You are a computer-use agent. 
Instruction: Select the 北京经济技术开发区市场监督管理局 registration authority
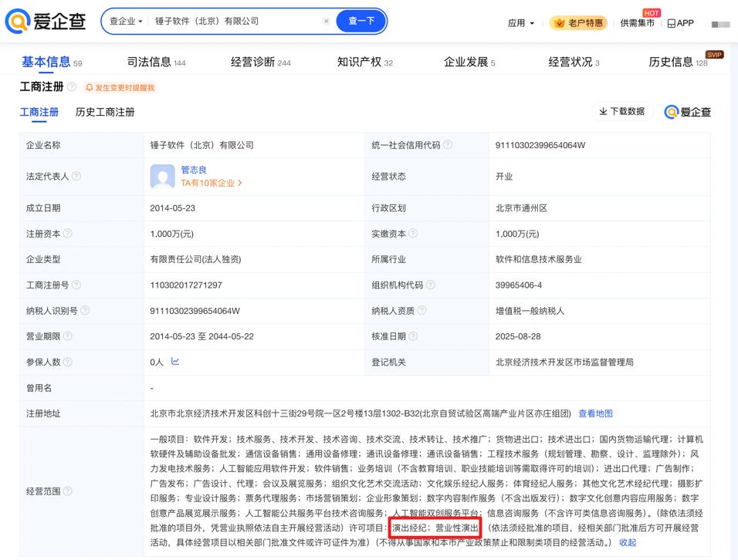pos(564,362)
